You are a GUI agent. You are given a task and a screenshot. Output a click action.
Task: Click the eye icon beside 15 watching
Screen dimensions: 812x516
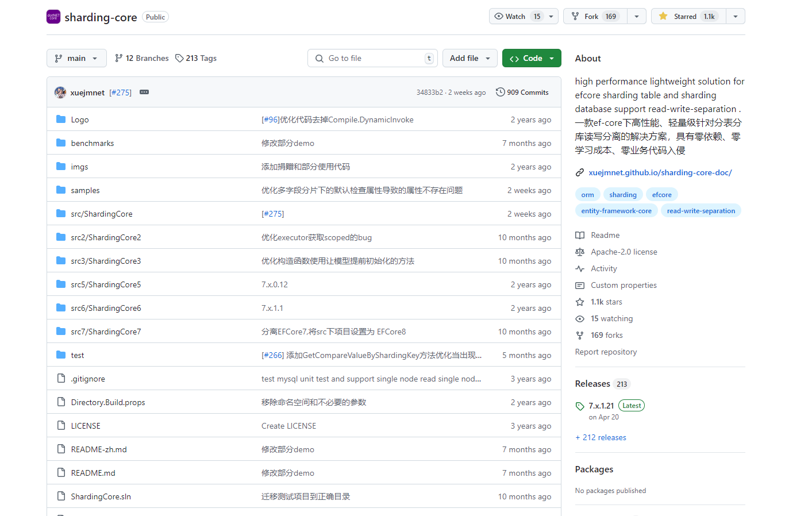point(580,318)
